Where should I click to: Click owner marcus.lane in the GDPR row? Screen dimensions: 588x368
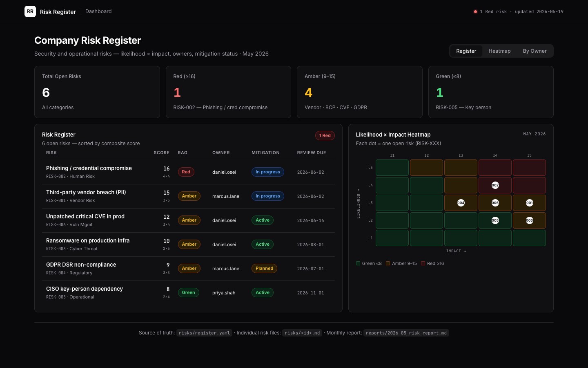point(226,269)
